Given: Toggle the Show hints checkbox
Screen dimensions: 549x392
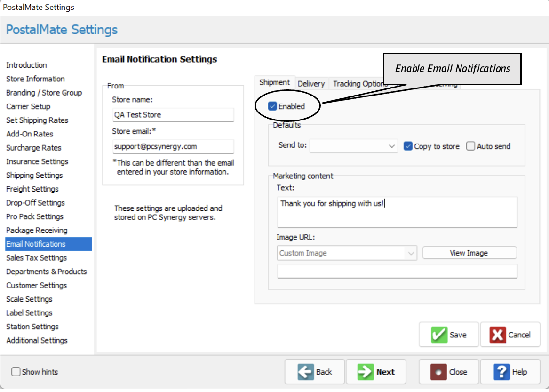Looking at the screenshot, I should point(16,372).
